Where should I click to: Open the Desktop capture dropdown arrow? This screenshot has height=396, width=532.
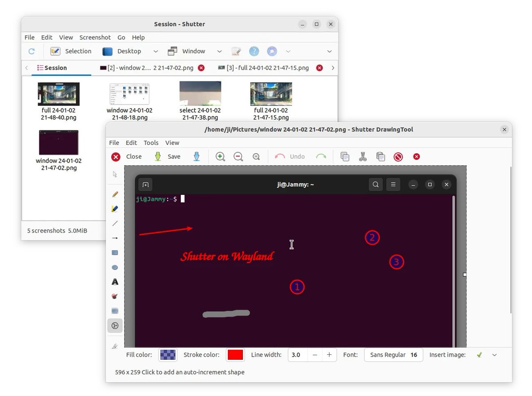(155, 51)
